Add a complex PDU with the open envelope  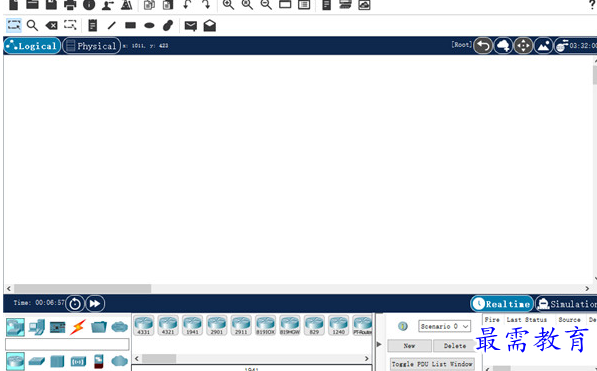click(x=210, y=26)
